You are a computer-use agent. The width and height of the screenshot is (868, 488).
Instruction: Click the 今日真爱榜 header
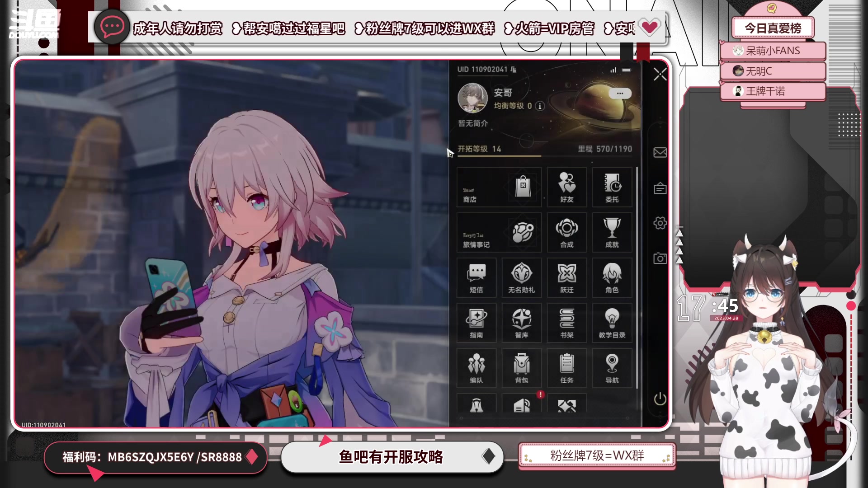(773, 28)
